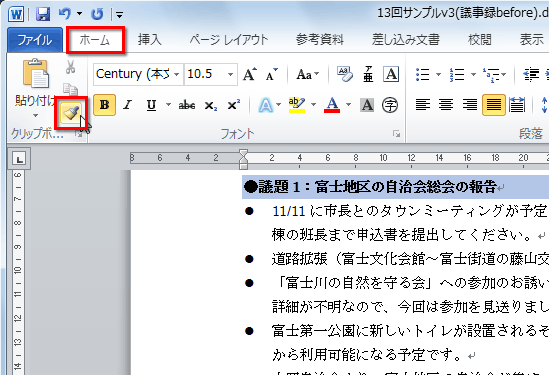Viewport: 549px width, 375px height.
Task: Toggle strikethrough formatting
Action: (x=187, y=105)
